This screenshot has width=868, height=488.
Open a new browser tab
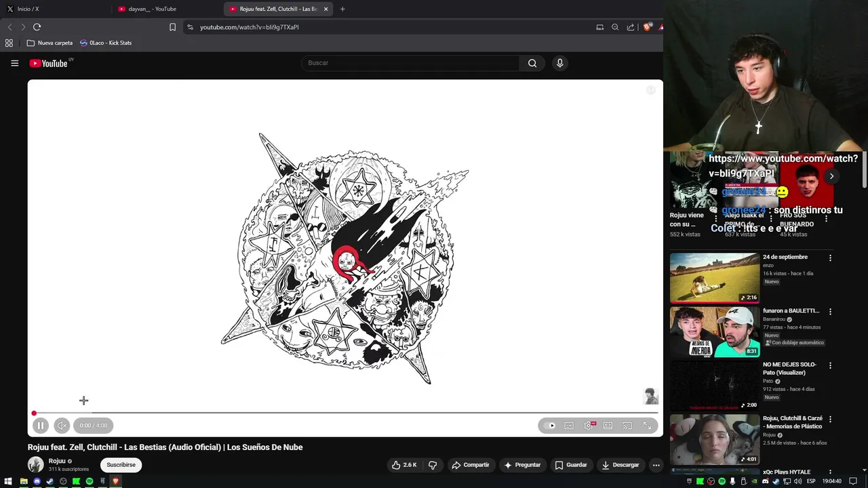click(x=342, y=9)
